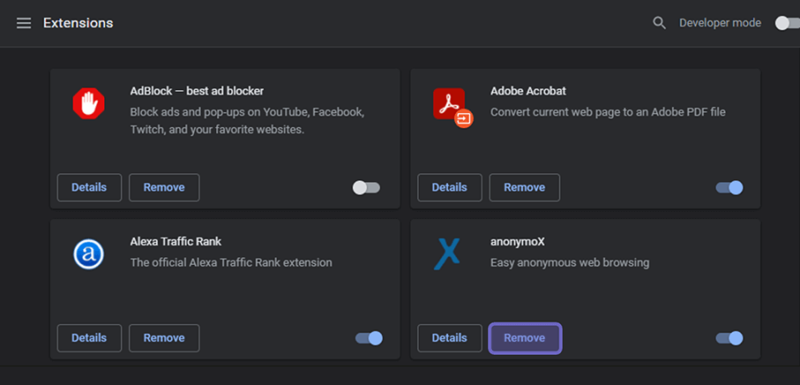This screenshot has width=800, height=385.
Task: Remove the Alexa Traffic Rank extension
Action: pos(164,338)
